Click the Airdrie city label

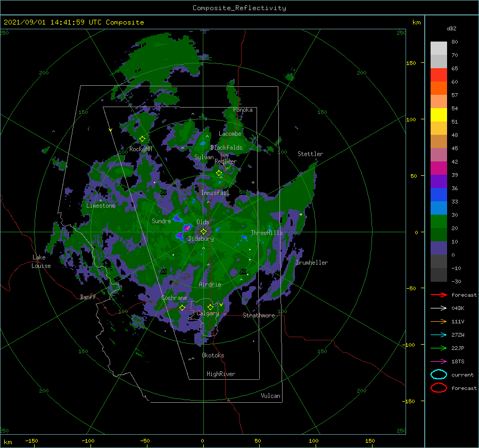click(210, 284)
